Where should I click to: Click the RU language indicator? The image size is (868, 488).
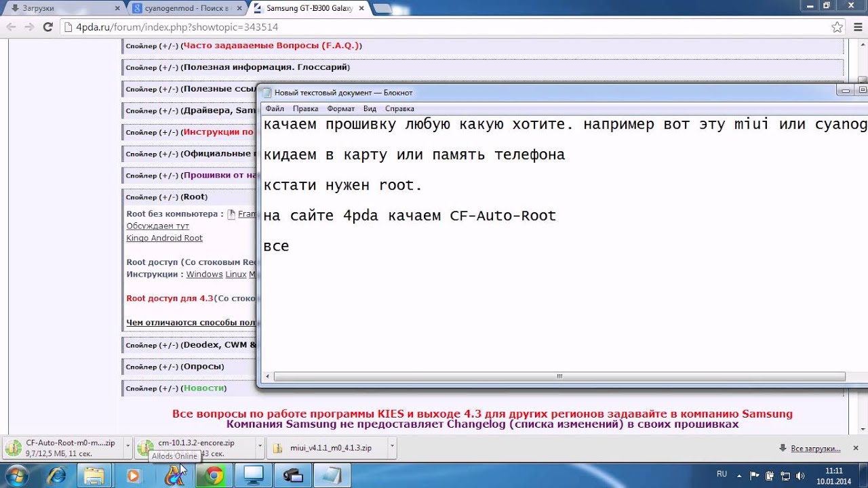click(x=722, y=474)
